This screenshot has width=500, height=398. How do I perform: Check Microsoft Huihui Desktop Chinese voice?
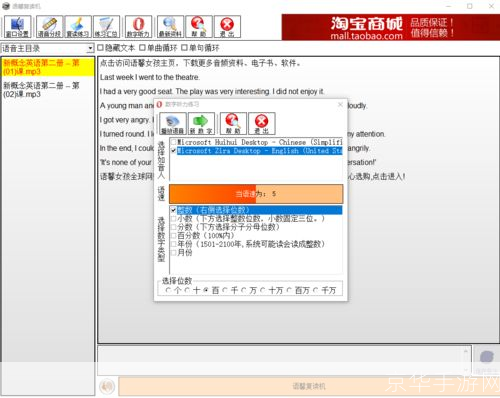tap(173, 142)
